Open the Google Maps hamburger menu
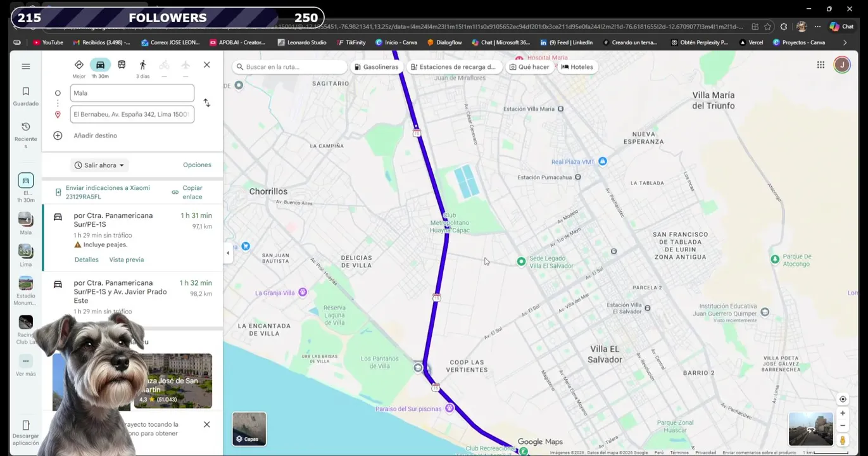 26,66
